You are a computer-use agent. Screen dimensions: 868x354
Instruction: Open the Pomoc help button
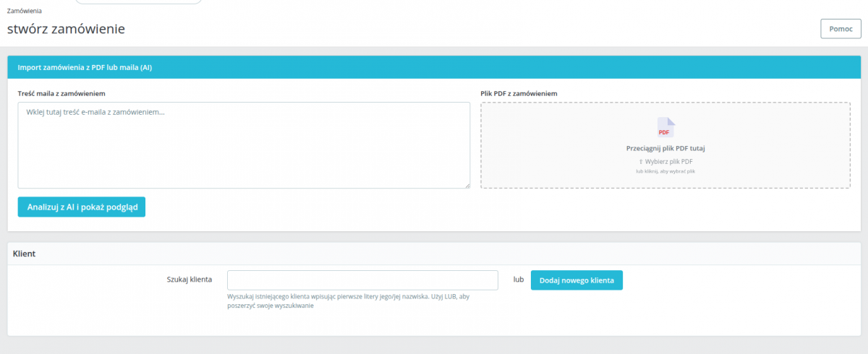tap(841, 29)
